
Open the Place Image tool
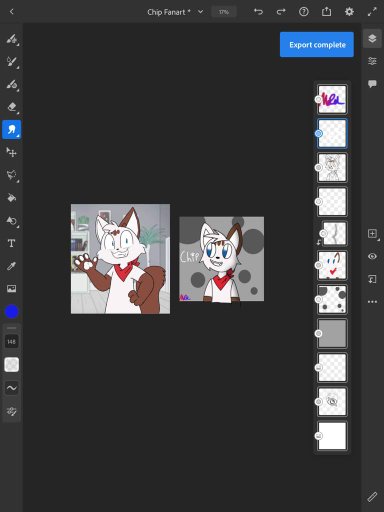(x=12, y=288)
